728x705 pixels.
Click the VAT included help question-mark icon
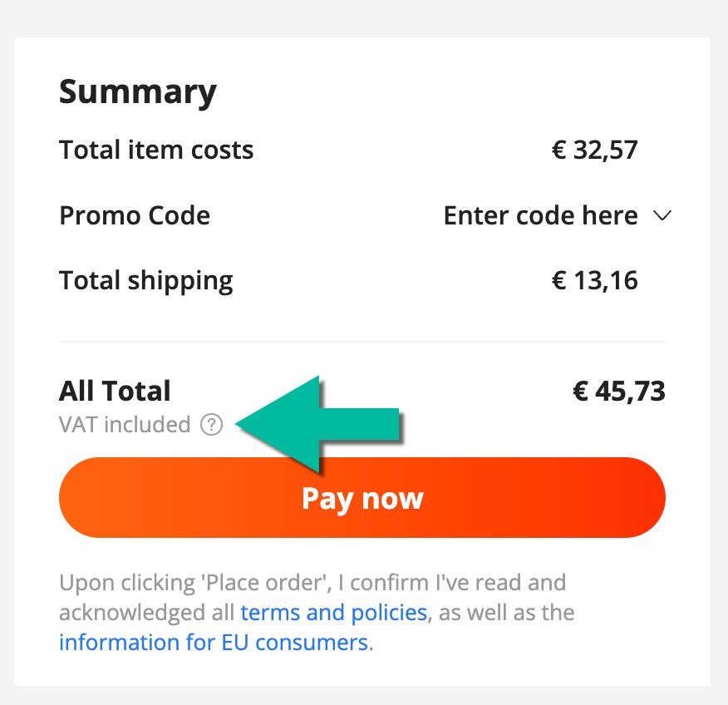pos(212,425)
